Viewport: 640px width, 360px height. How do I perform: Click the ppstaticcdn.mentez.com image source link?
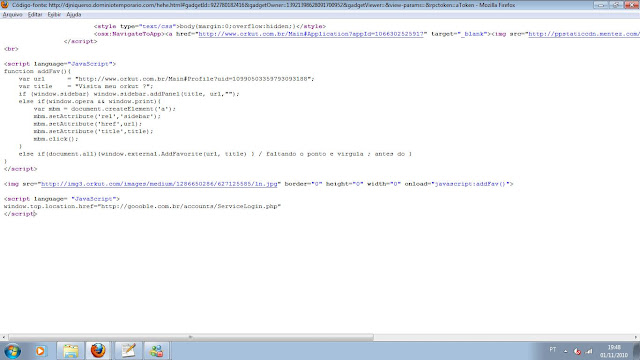[584, 34]
